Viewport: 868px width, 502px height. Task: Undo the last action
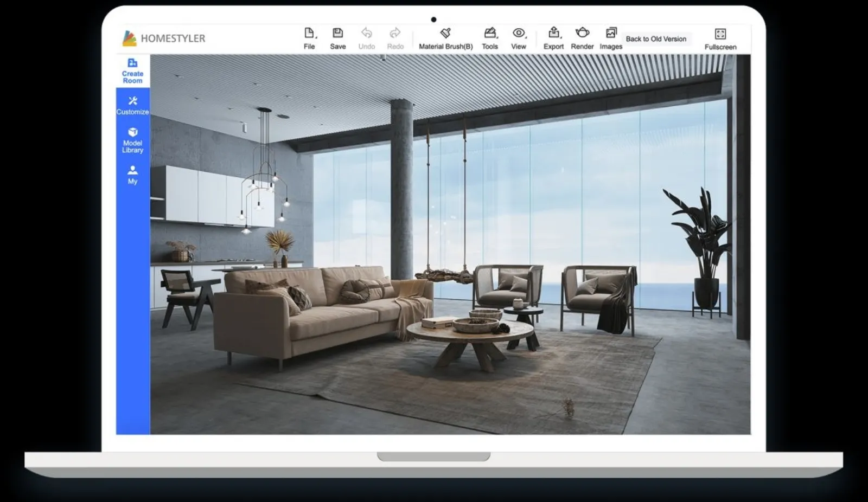(367, 38)
